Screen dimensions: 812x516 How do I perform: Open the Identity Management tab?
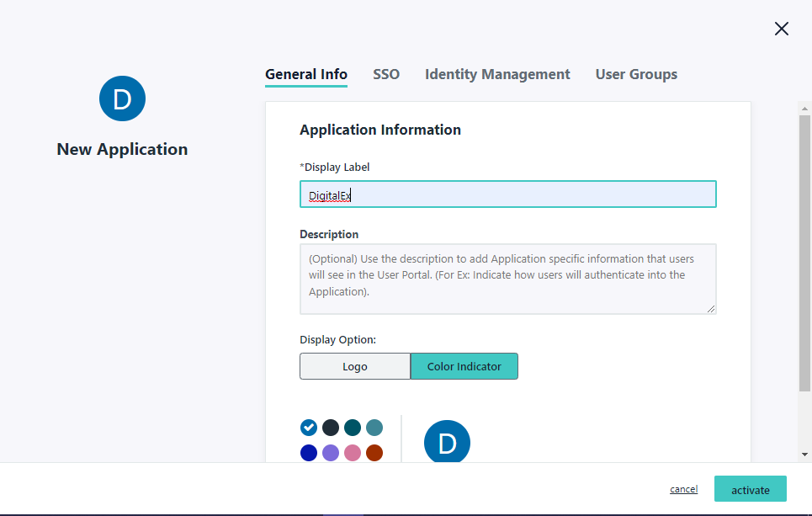pyautogui.click(x=497, y=74)
